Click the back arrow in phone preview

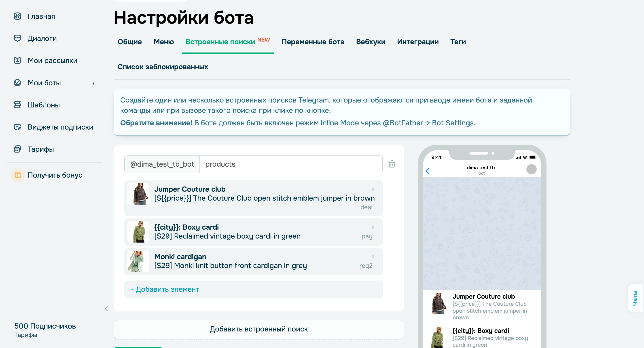pos(428,171)
